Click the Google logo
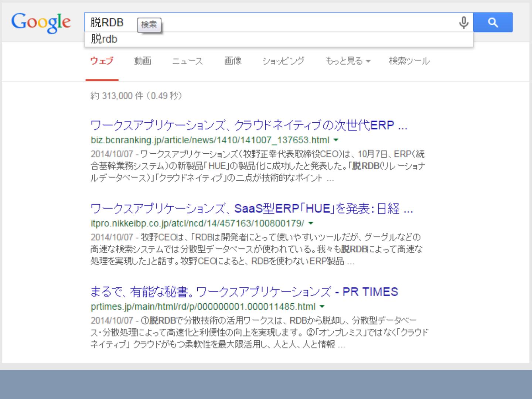 [41, 23]
